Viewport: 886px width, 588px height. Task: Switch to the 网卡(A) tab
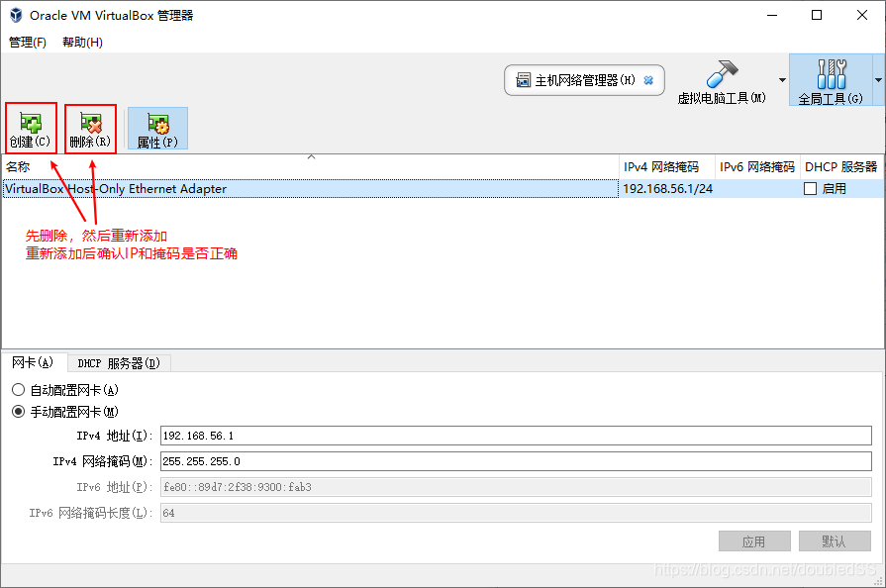[x=33, y=362]
